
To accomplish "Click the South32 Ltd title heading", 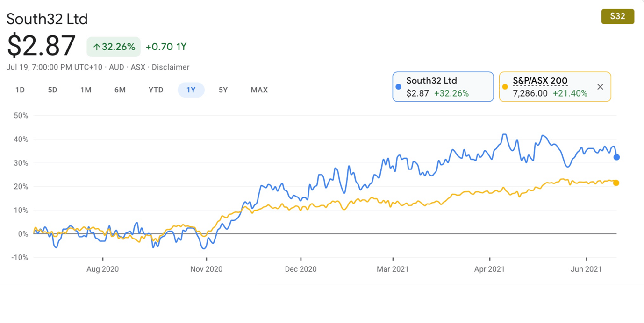I will pyautogui.click(x=47, y=19).
